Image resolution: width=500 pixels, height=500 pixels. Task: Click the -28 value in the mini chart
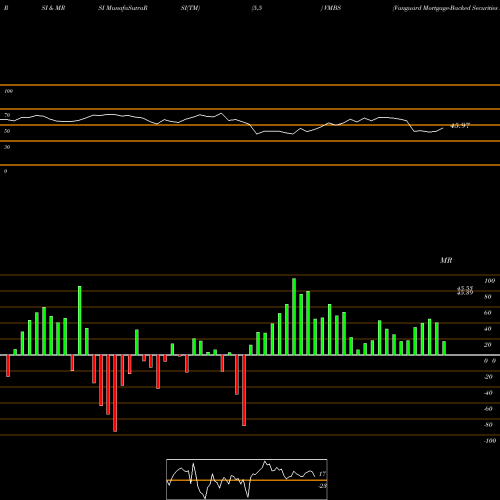pos(322,486)
